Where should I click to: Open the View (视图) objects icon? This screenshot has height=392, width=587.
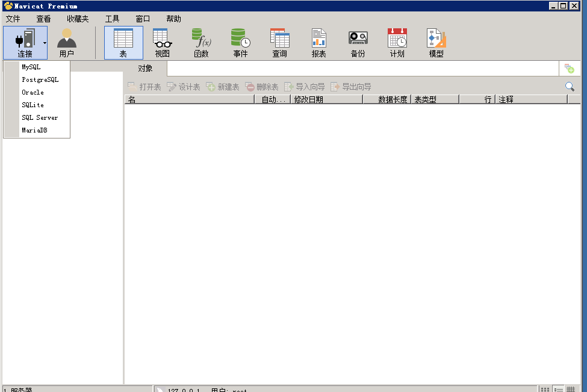[x=163, y=43]
